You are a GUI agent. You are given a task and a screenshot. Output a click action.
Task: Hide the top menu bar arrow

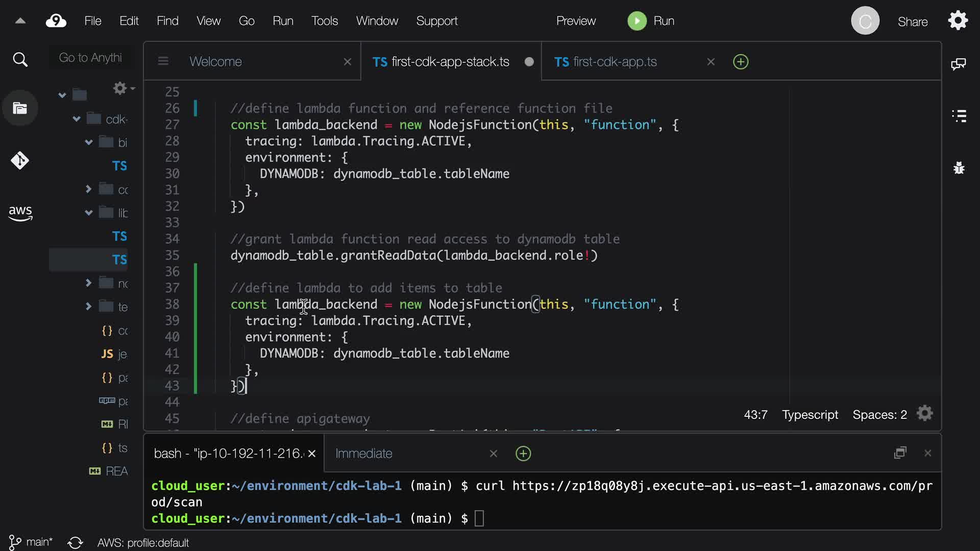20,21
